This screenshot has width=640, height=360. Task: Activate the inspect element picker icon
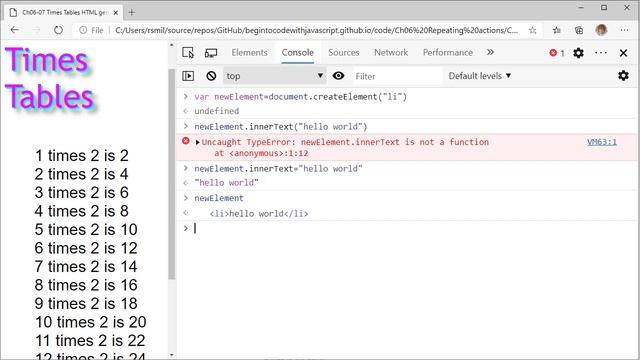click(188, 53)
